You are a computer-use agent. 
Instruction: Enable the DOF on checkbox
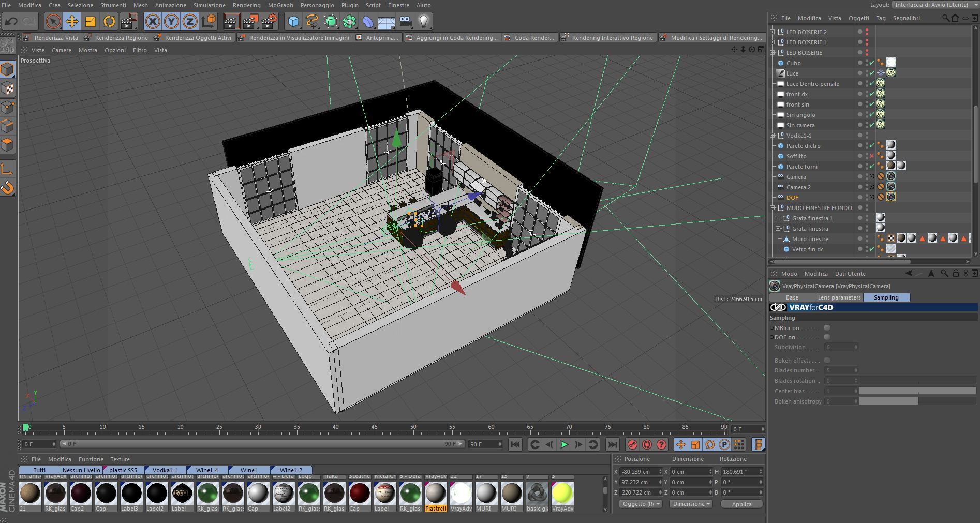[x=827, y=337]
